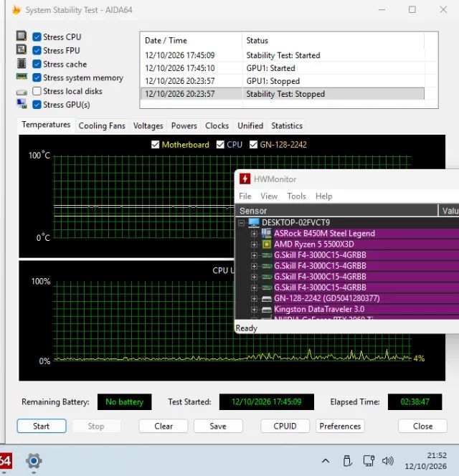Switch to the Clocks tab

click(x=217, y=125)
